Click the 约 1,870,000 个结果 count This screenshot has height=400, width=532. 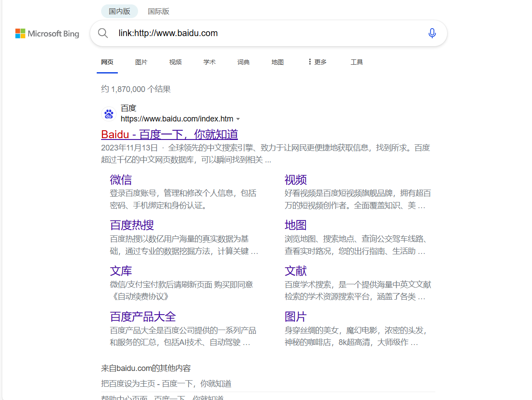click(x=136, y=89)
